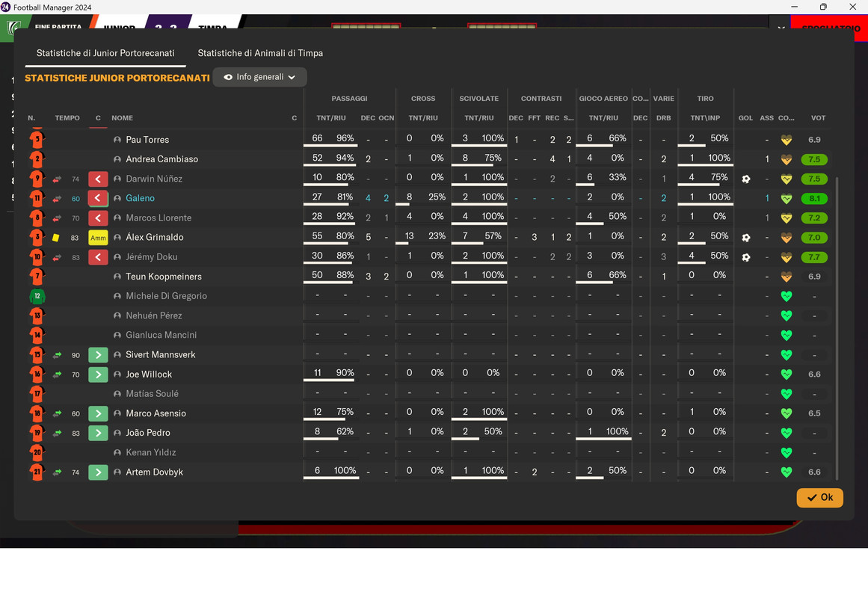The height and width of the screenshot is (598, 868).
Task: Confirm with the Ok button
Action: [x=820, y=497]
